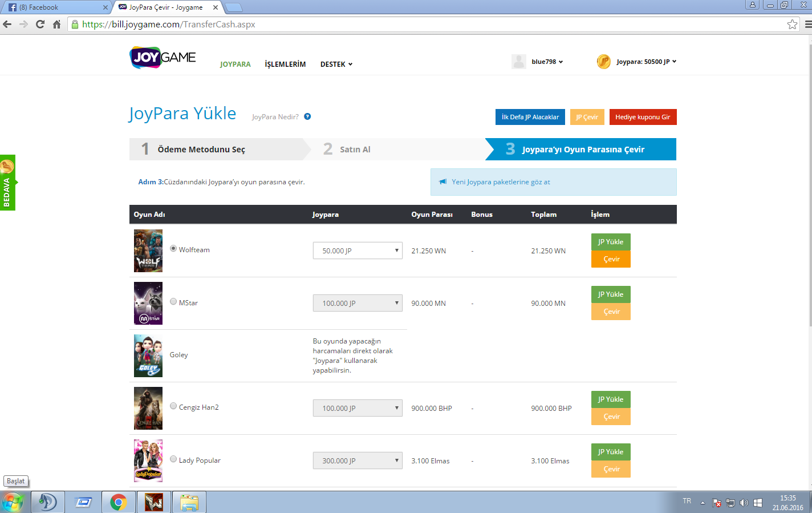Select the Lady Popular radio button

[x=173, y=459]
